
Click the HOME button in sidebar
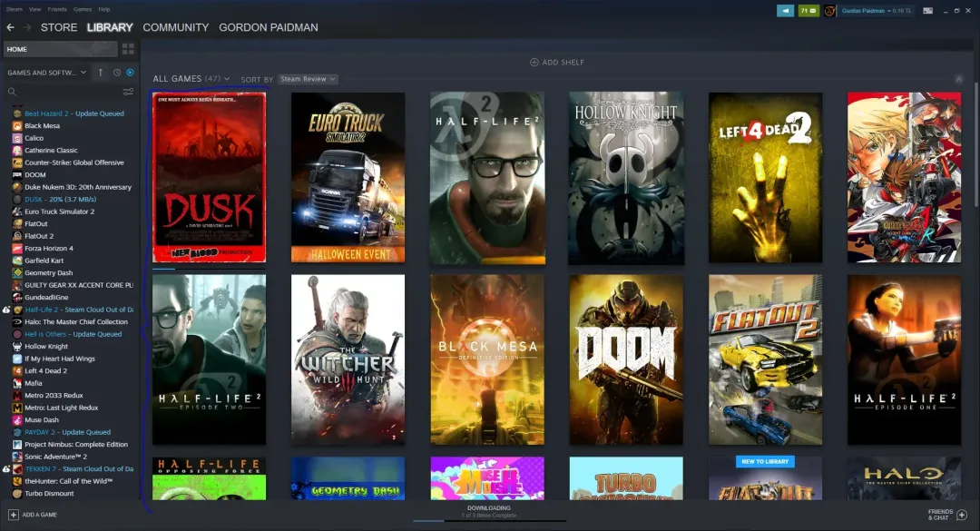point(61,49)
